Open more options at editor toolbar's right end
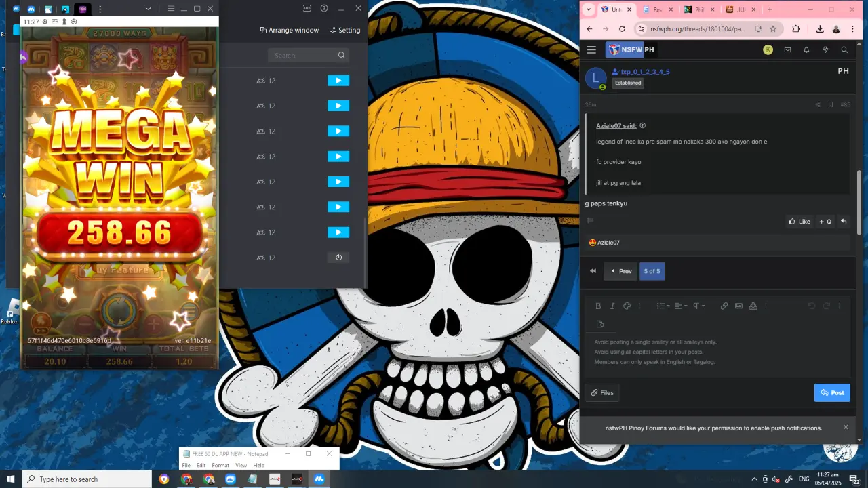This screenshot has height=488, width=868. (x=840, y=306)
